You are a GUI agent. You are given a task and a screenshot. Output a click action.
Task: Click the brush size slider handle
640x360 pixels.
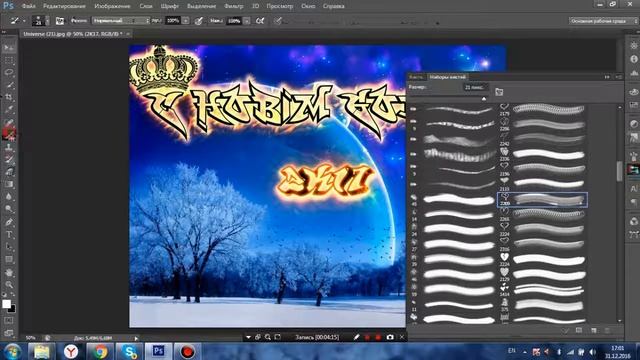pyautogui.click(x=484, y=99)
